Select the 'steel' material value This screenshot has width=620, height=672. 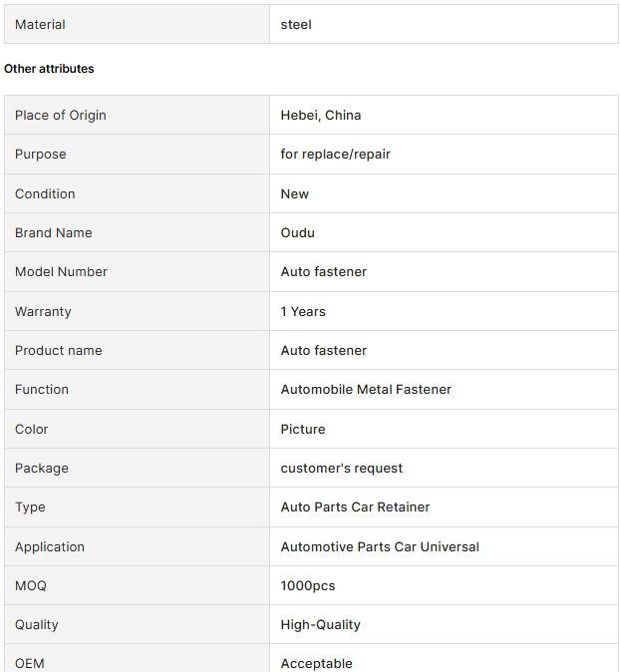[x=296, y=24]
